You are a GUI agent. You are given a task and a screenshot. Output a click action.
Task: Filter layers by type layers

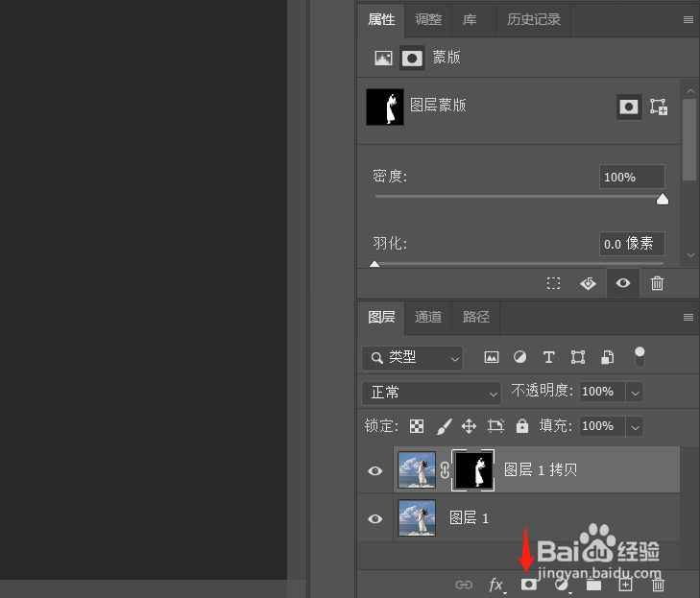click(x=548, y=357)
